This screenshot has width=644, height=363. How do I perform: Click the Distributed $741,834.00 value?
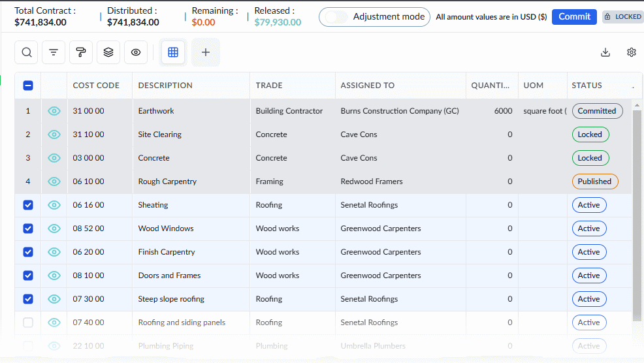click(x=133, y=22)
